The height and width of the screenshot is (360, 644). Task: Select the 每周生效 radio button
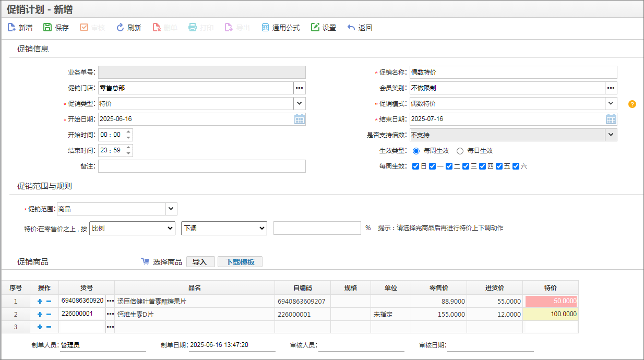[416, 151]
